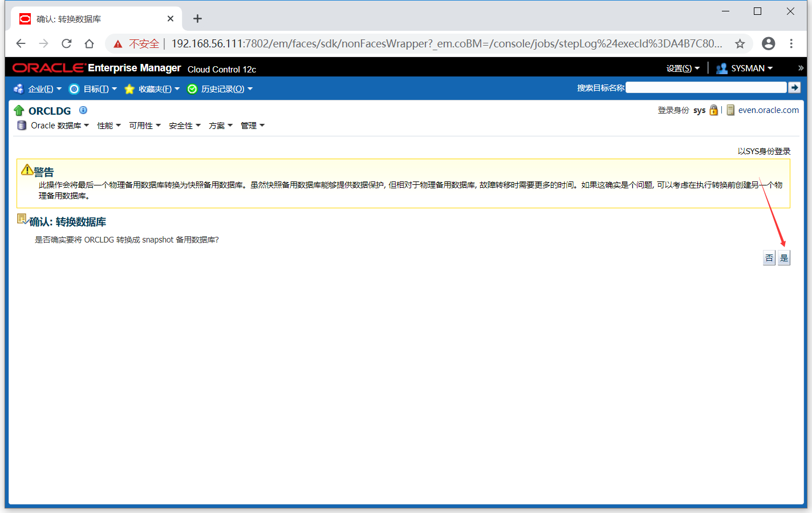Image resolution: width=812 pixels, height=513 pixels.
Task: View the 不安全 site security warning
Action: pos(136,44)
